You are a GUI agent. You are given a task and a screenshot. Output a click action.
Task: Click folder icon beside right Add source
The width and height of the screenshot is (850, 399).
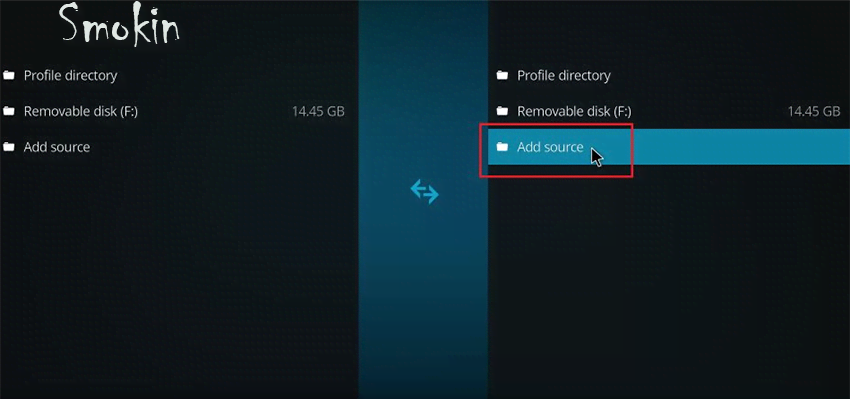click(x=503, y=147)
